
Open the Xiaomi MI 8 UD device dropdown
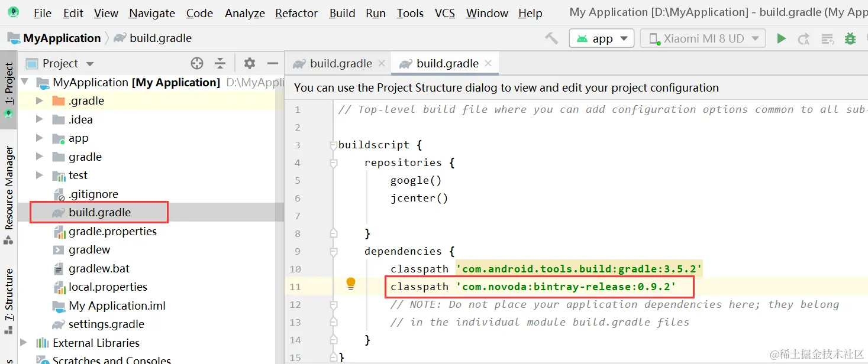[x=703, y=38]
